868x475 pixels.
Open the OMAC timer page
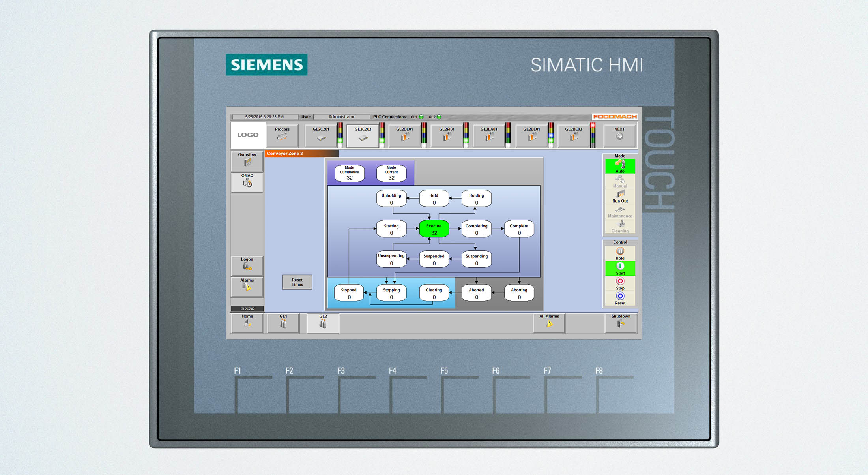click(x=247, y=182)
